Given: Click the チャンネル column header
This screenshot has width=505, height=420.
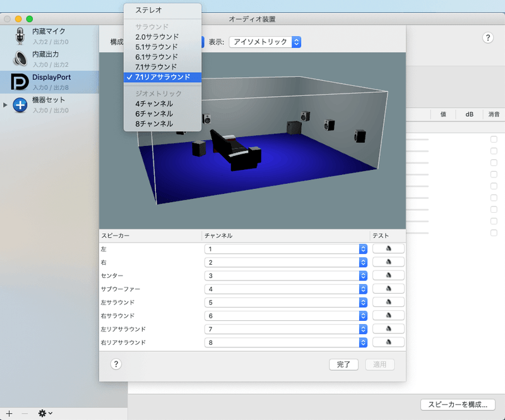Looking at the screenshot, I should coord(286,236).
